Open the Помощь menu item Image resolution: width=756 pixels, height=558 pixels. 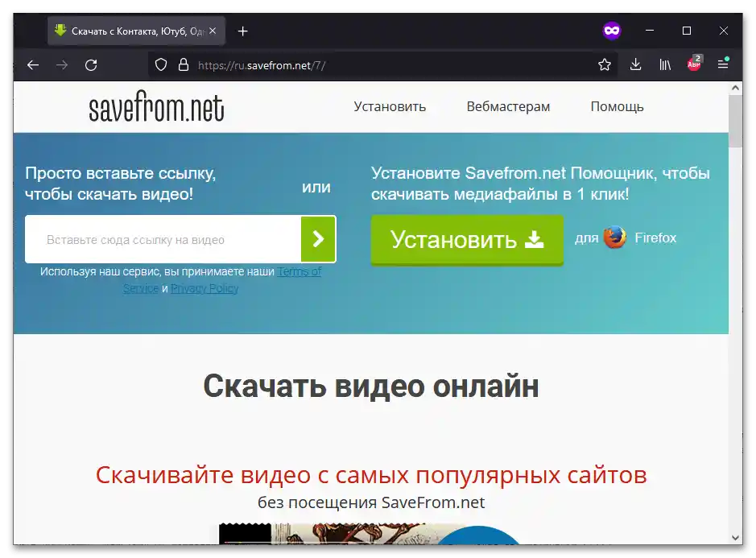[x=618, y=106]
